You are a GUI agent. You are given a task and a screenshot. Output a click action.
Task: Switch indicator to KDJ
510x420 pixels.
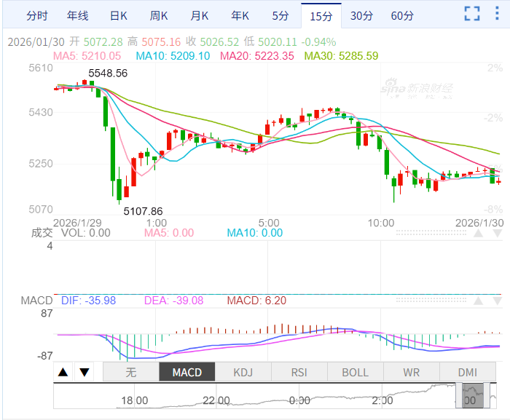click(243, 372)
